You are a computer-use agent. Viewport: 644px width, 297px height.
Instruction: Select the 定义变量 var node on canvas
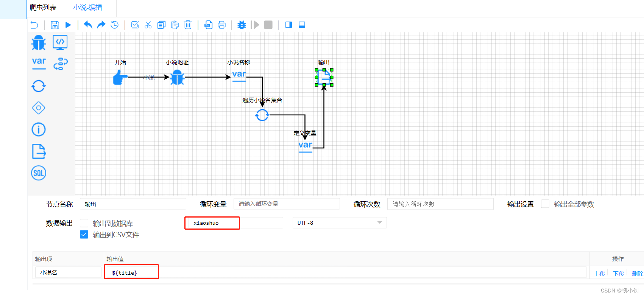tap(305, 147)
